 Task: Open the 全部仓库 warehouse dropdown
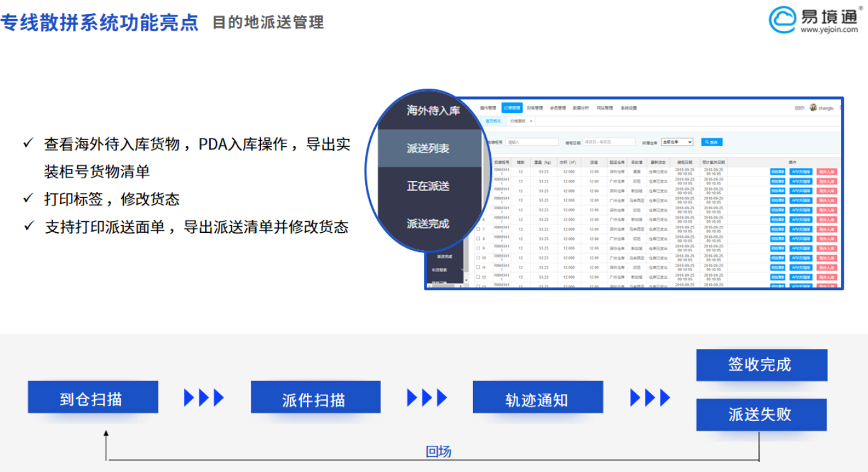677,142
